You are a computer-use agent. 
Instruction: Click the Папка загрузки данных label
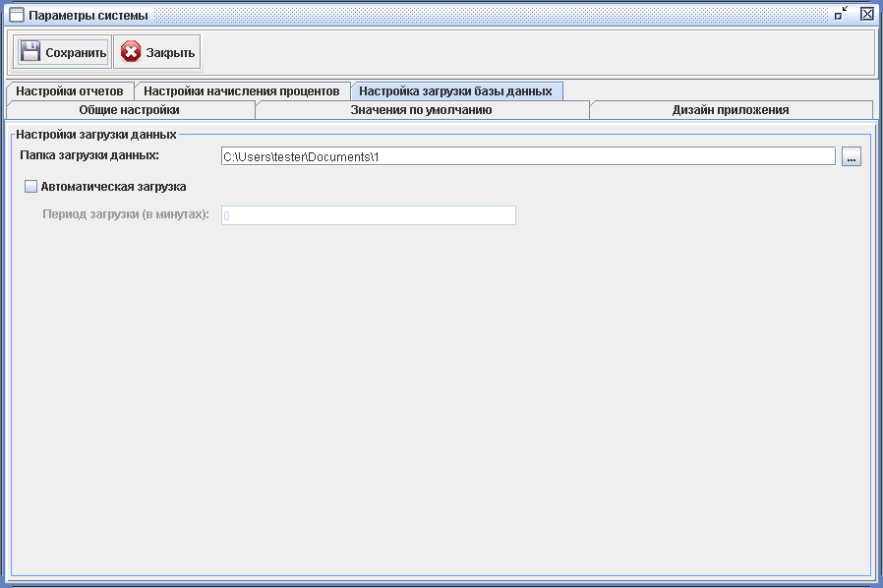[89, 155]
